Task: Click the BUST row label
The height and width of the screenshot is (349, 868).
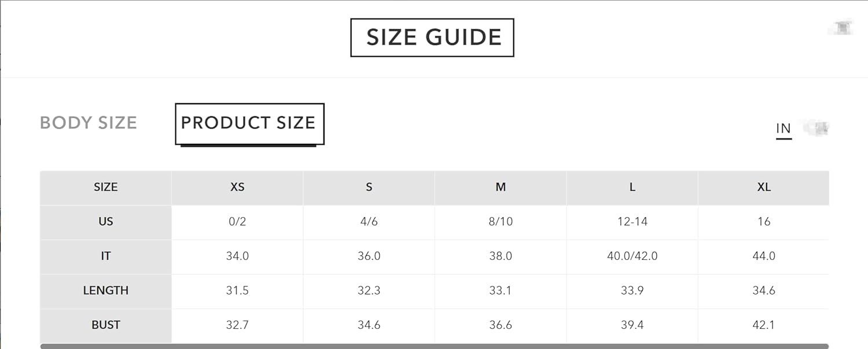Action: 106,325
